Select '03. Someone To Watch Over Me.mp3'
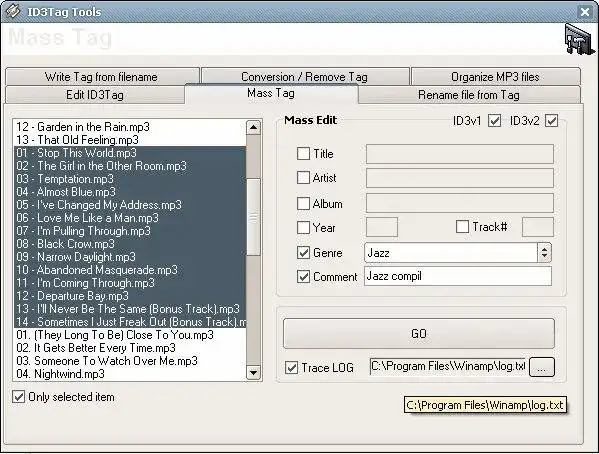Viewport: 599px width, 454px height. click(130, 361)
